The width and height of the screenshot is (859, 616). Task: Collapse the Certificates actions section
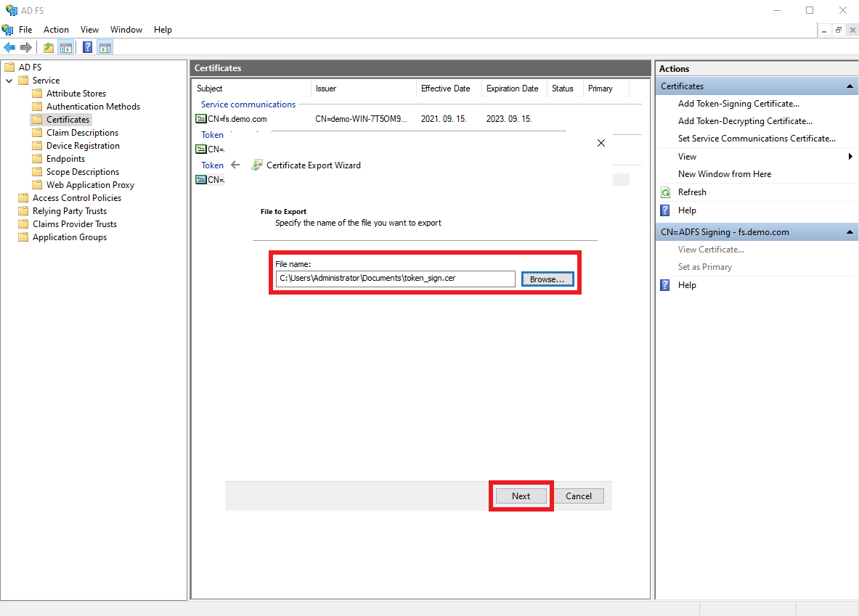[x=850, y=86]
